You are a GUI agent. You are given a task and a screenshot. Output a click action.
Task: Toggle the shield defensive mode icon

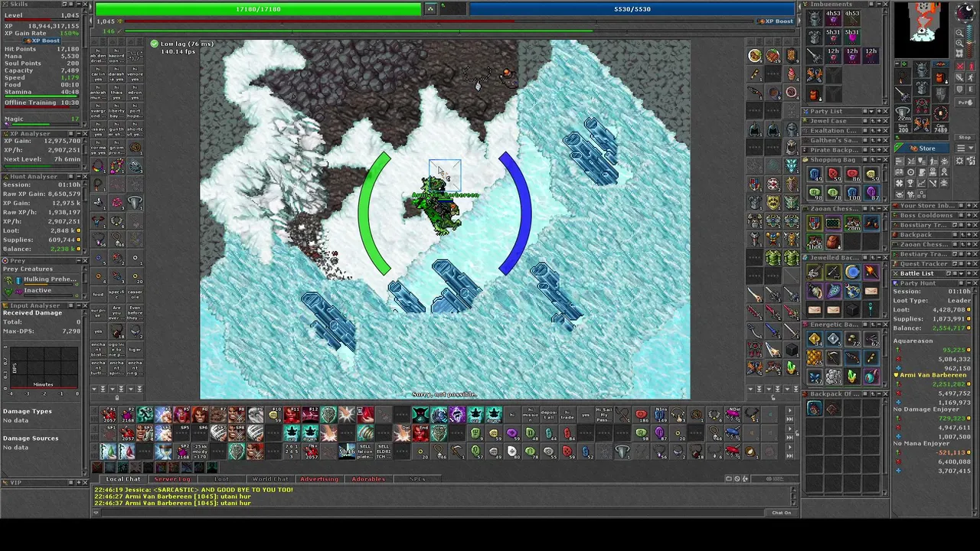click(x=959, y=89)
